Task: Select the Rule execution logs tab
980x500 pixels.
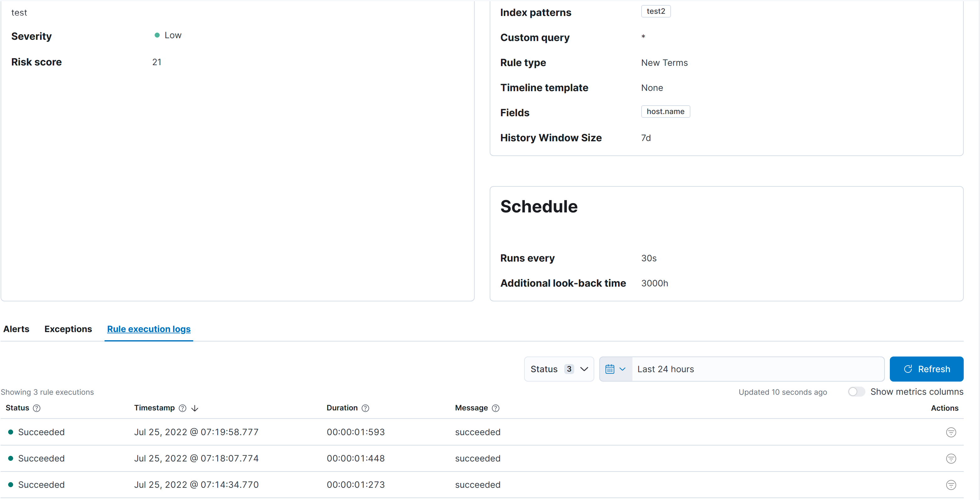Action: (x=148, y=329)
